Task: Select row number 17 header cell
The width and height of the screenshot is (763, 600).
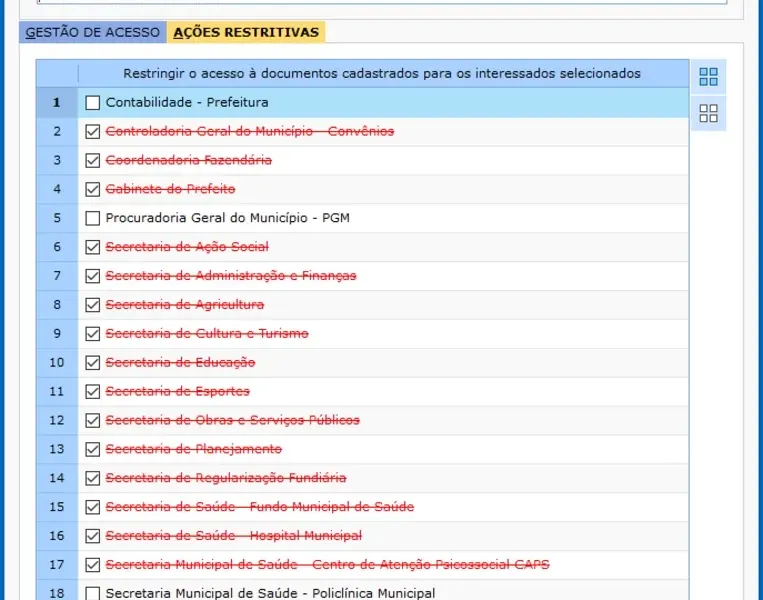Action: [x=57, y=564]
